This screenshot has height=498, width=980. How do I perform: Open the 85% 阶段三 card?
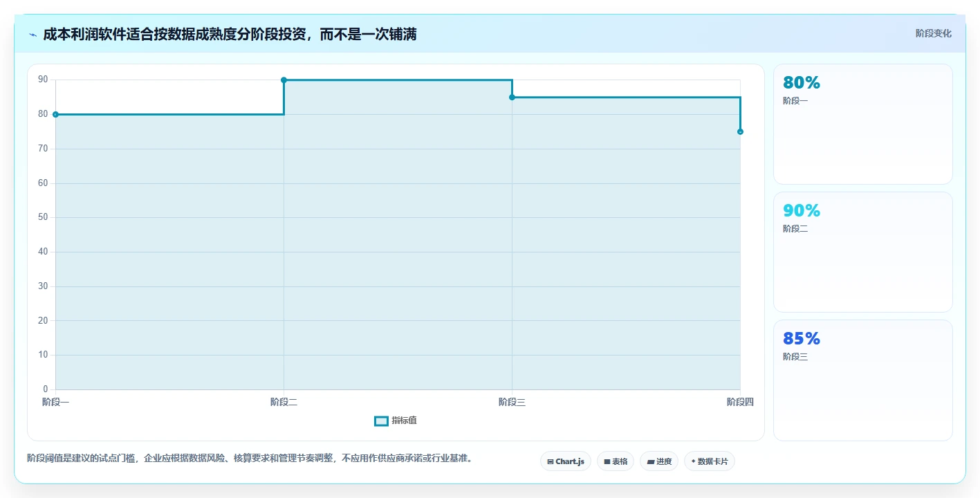pos(862,380)
